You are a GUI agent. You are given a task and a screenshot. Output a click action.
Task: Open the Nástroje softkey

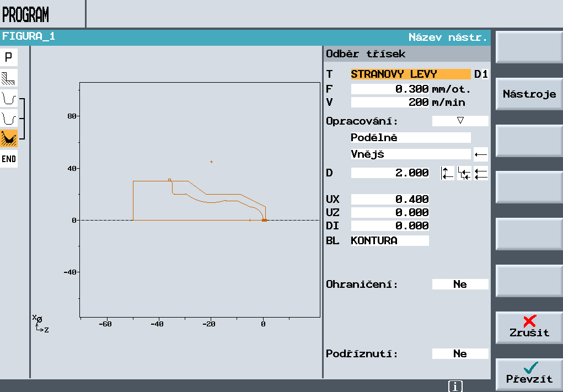[x=529, y=94]
